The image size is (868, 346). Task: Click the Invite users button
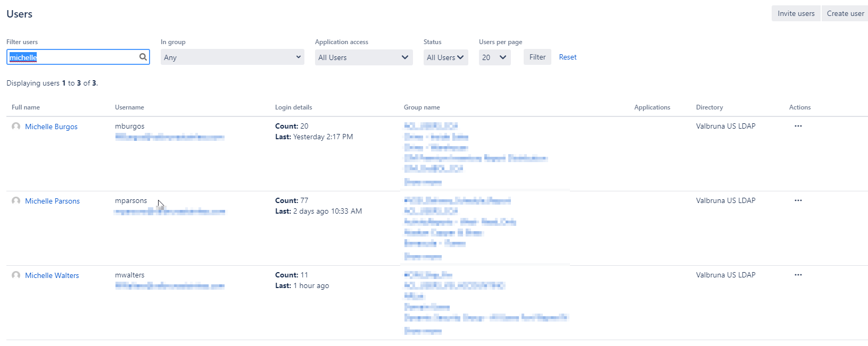pyautogui.click(x=796, y=13)
